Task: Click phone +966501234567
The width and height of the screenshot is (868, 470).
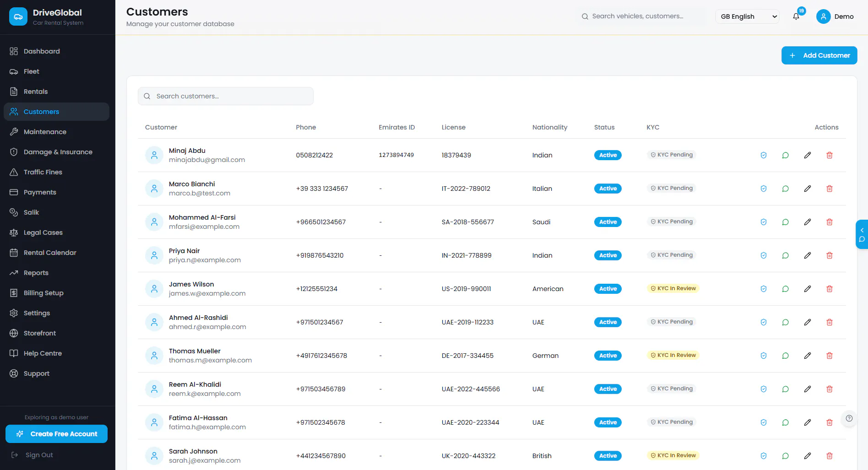Action: click(x=321, y=222)
